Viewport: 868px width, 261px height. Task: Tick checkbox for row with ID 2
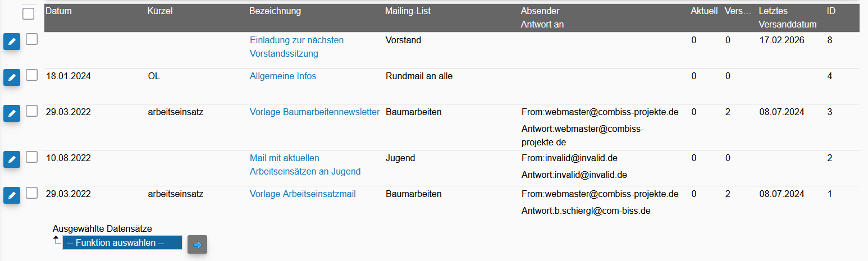pos(32,157)
